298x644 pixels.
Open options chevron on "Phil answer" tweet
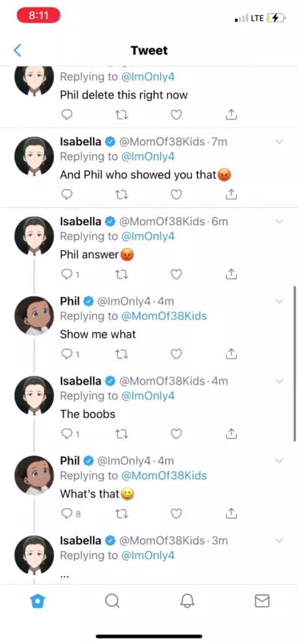coord(279,221)
